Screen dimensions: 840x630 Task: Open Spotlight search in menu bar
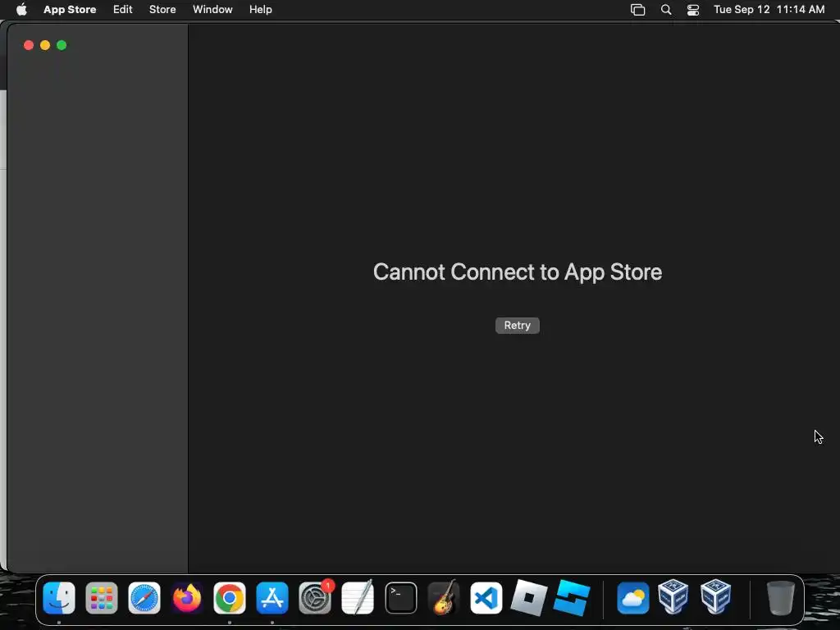click(666, 10)
